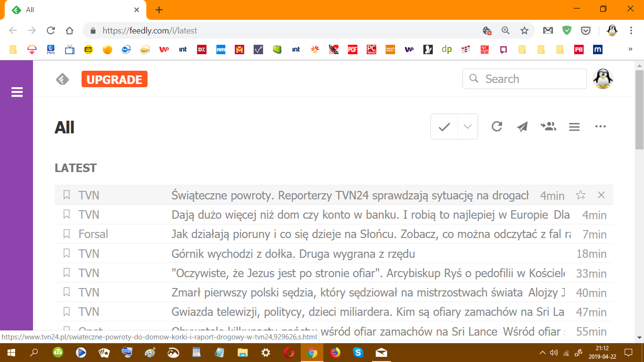The height and width of the screenshot is (362, 644).
Task: Show more bookmarks with the double chevron
Action: 630,49
